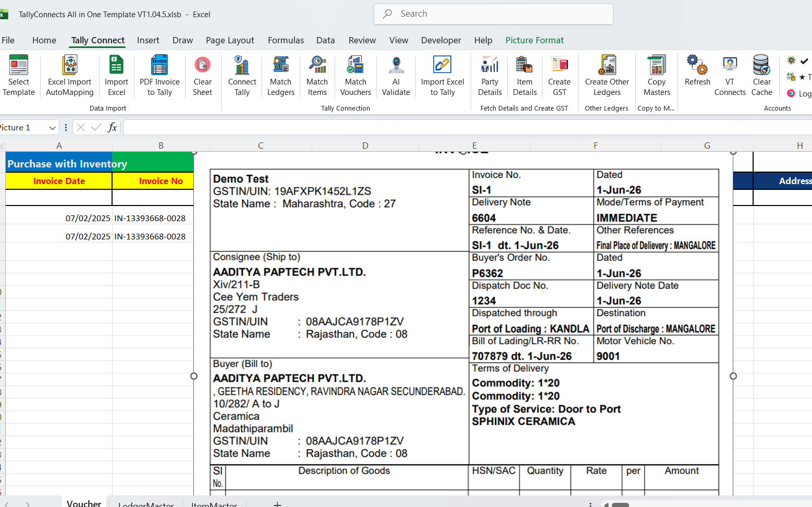
Task: Expand the Name Box dropdown
Action: click(x=52, y=128)
